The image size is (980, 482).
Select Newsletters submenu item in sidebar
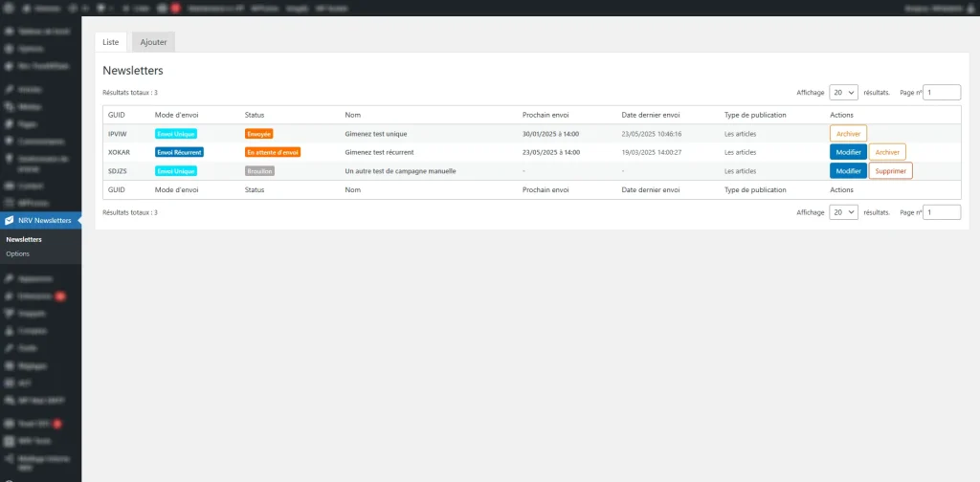pos(24,240)
